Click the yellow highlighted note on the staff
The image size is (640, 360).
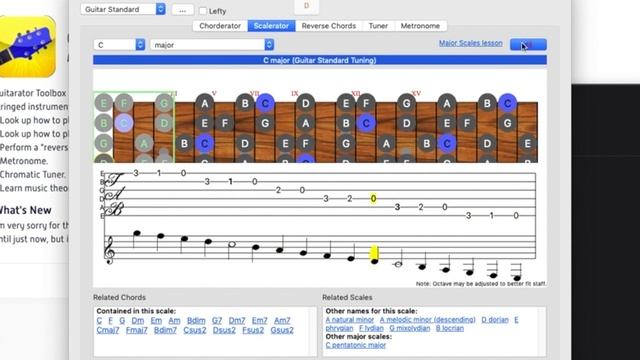coord(374,254)
